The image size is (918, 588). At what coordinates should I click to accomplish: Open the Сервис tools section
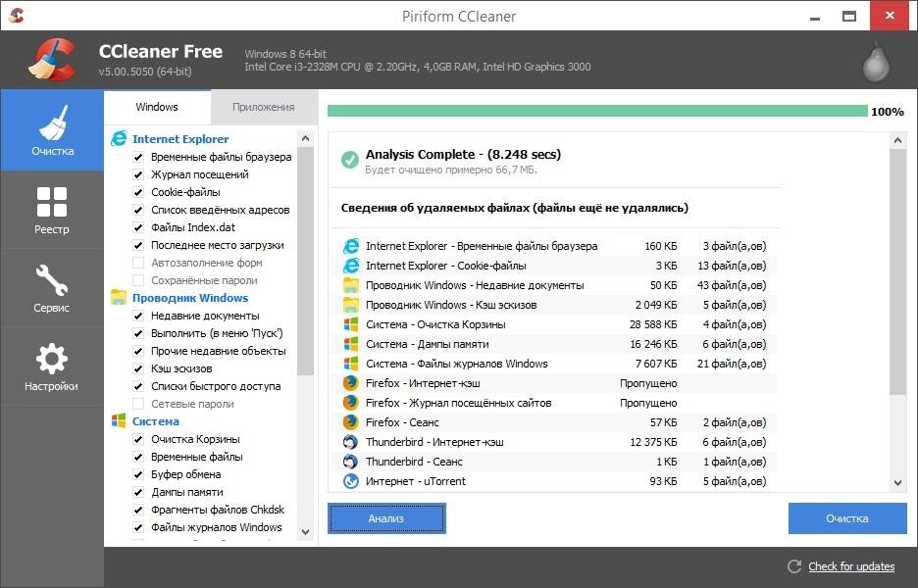pos(52,288)
